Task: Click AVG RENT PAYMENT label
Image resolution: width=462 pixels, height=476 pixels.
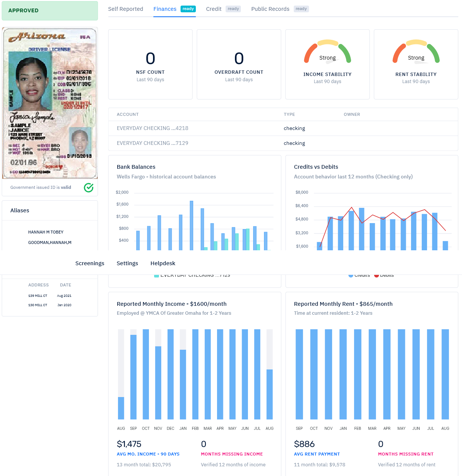Action: point(317,454)
